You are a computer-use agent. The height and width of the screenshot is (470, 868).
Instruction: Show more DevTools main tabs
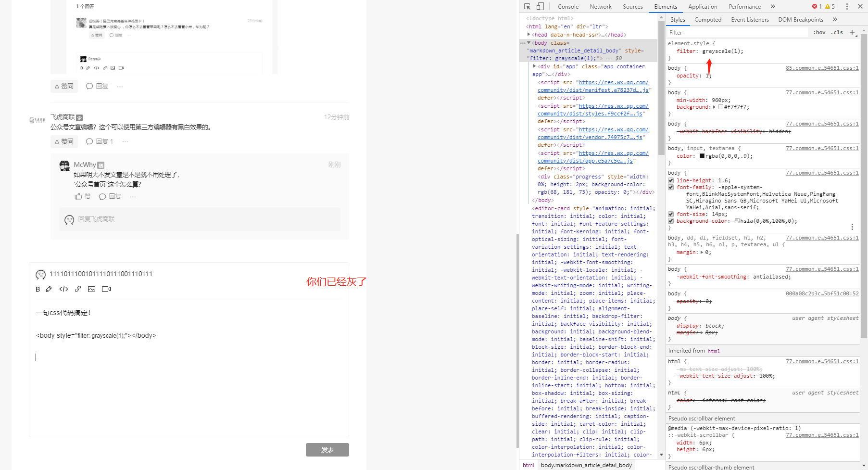773,7
